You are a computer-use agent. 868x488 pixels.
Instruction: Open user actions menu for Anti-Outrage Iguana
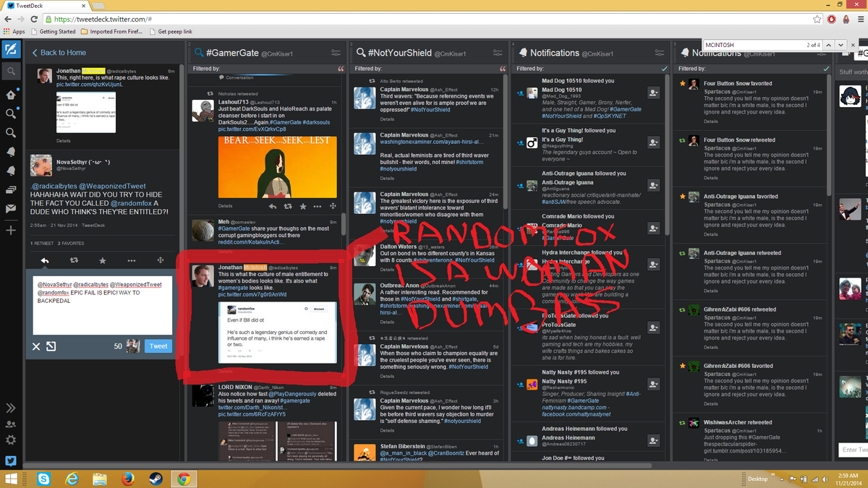tap(653, 185)
